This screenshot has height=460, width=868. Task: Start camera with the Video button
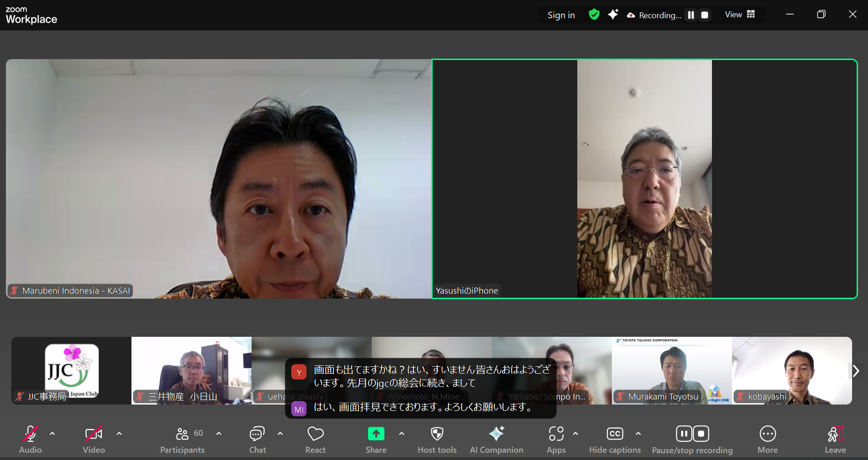pos(94,439)
